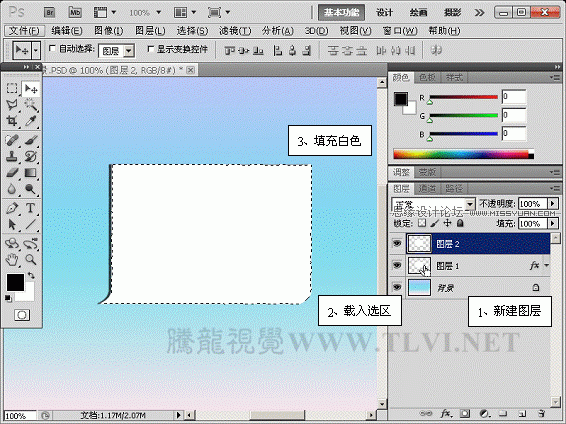
Task: Select the Healing Brush tool
Action: tap(12, 140)
